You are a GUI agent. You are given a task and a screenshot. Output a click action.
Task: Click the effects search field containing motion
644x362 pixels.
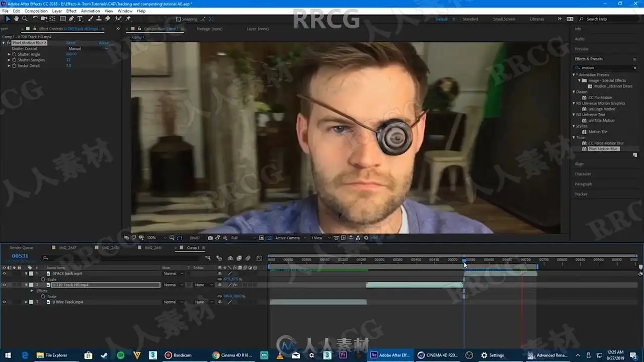click(606, 67)
